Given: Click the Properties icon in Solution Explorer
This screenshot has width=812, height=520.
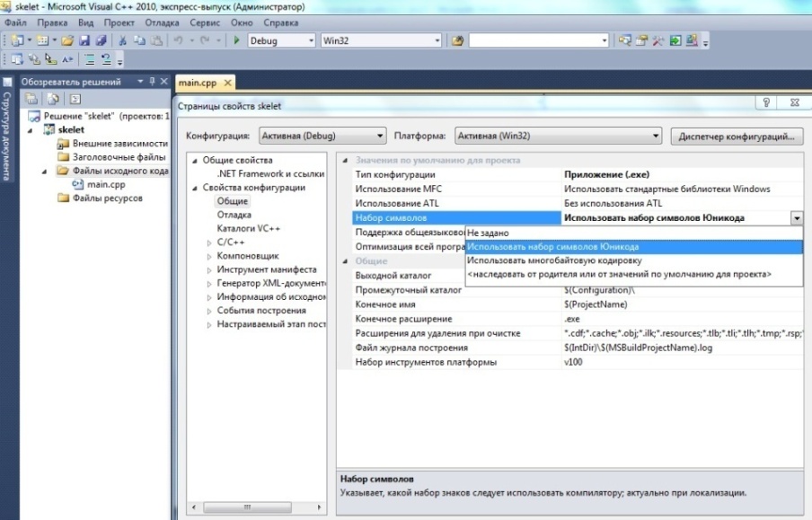Looking at the screenshot, I should click(31, 99).
